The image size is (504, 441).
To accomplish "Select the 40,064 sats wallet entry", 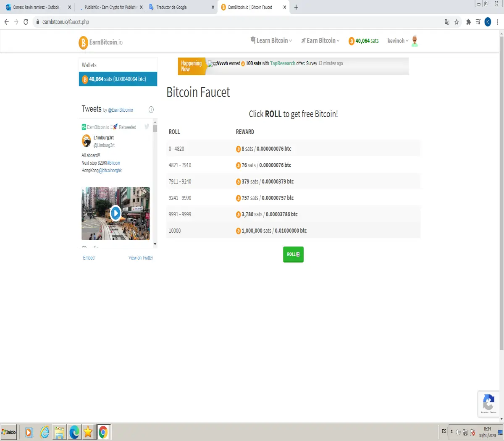I will [118, 79].
